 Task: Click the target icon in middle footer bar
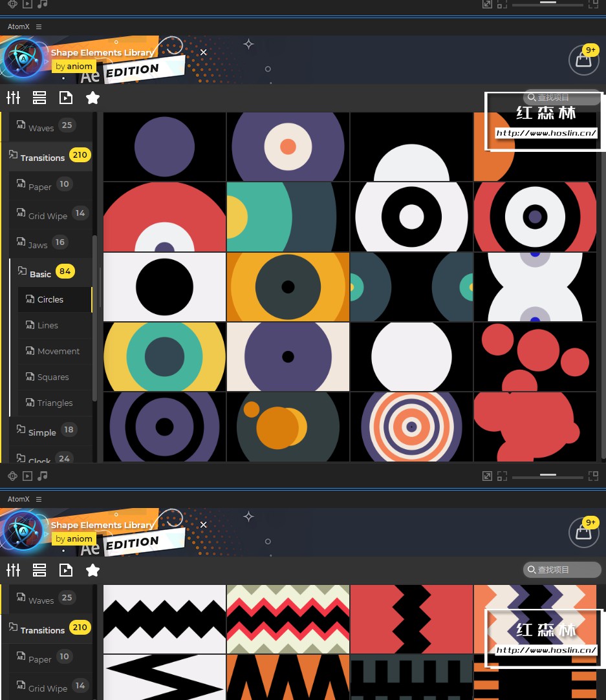[x=12, y=476]
